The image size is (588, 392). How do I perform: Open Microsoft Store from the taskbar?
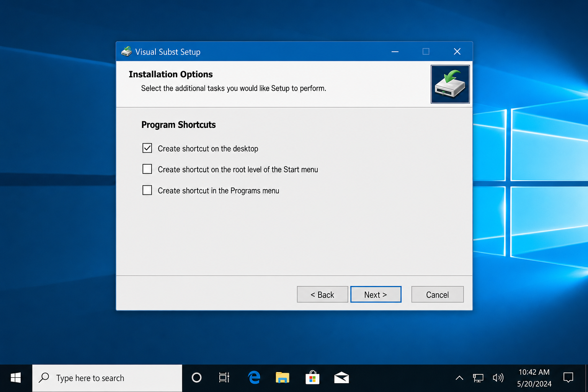312,378
